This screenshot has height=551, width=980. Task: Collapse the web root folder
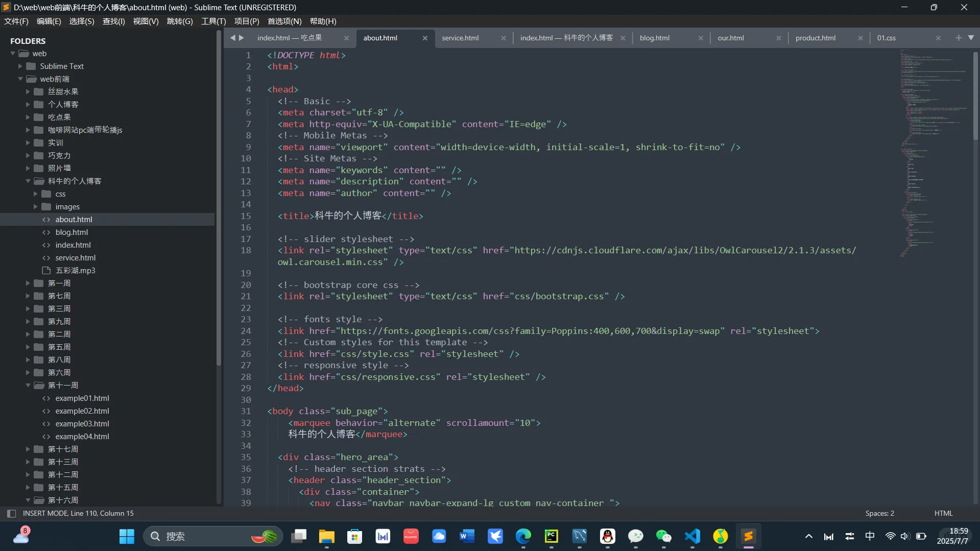tap(13, 54)
